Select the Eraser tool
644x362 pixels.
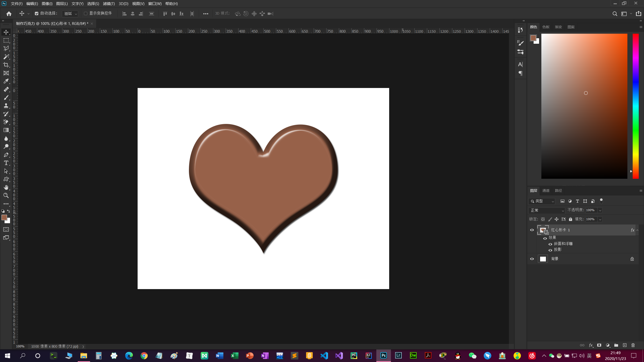click(6, 122)
